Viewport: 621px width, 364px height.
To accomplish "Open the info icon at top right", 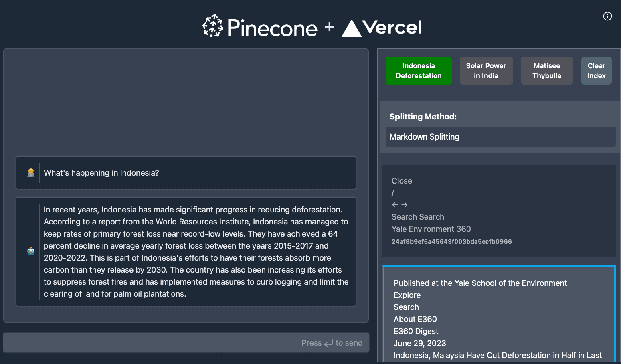I will click(x=607, y=16).
